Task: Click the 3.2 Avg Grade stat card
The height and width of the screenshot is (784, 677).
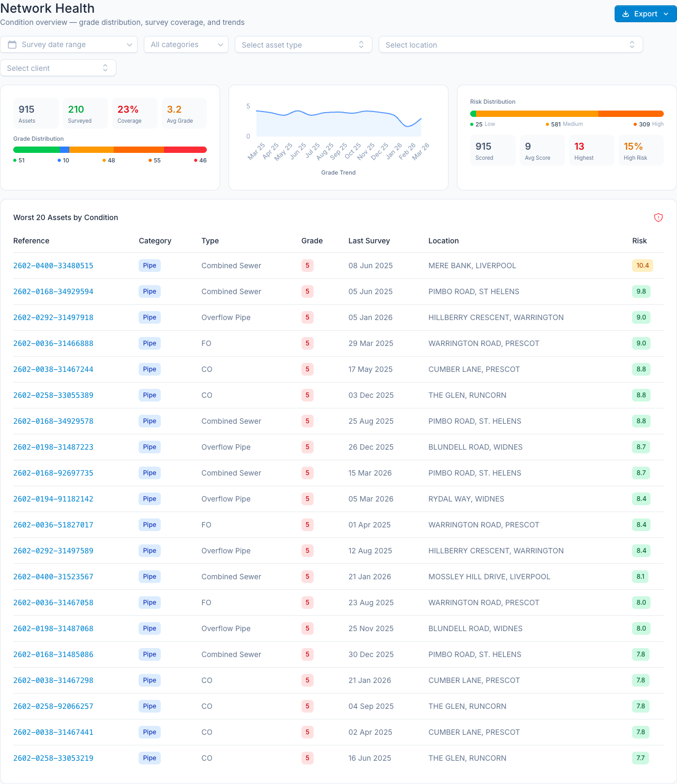Action: pyautogui.click(x=184, y=113)
